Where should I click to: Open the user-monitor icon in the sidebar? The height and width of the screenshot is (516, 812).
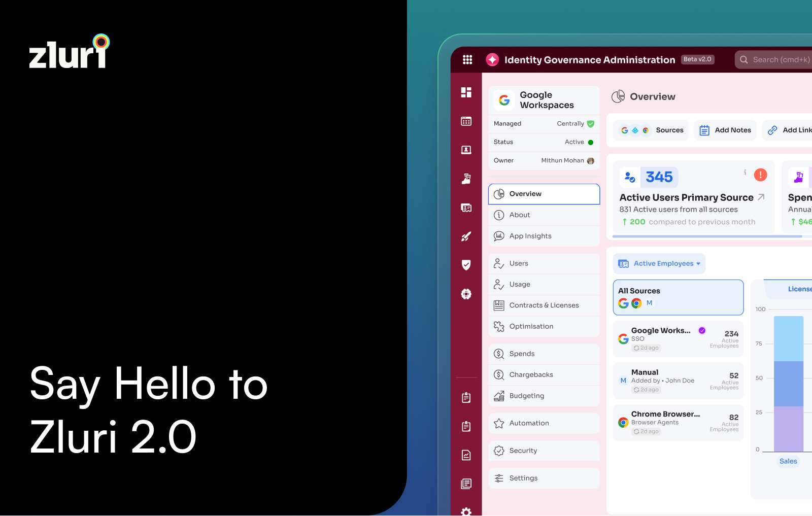[466, 150]
